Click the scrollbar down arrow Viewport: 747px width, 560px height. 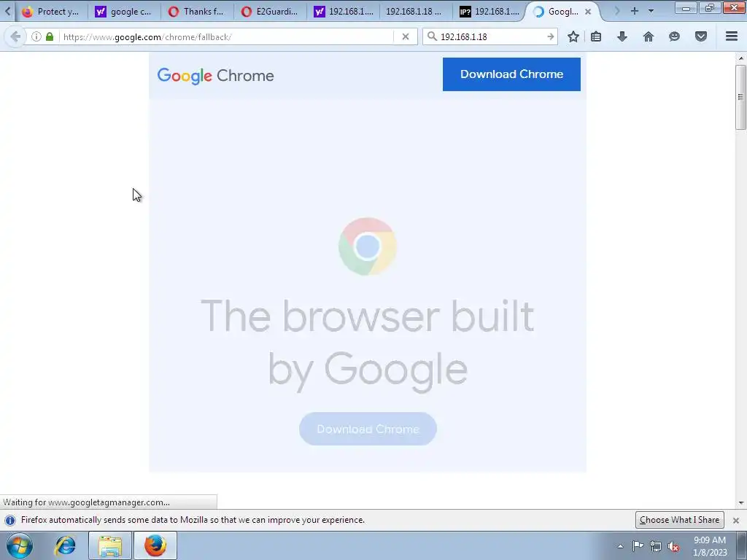point(741,503)
